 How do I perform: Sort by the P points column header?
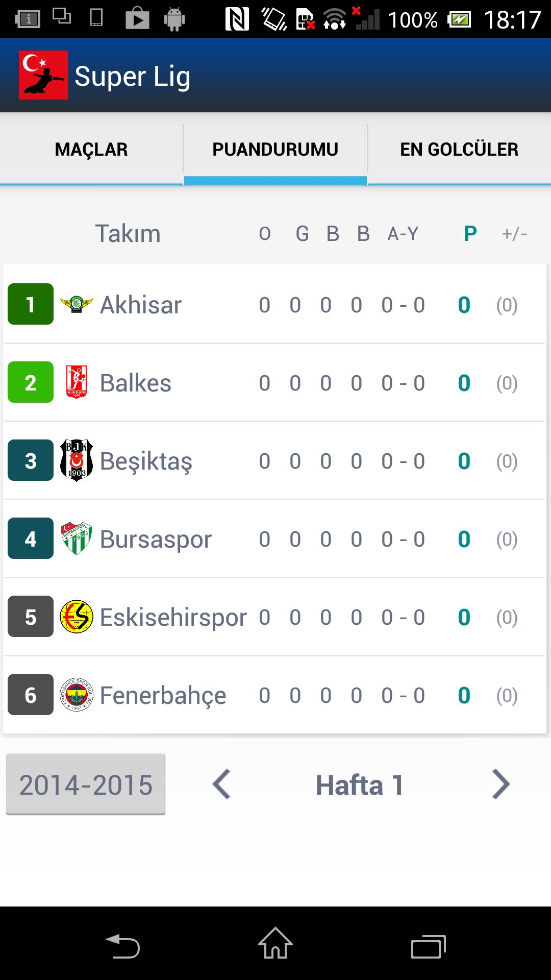[469, 234]
